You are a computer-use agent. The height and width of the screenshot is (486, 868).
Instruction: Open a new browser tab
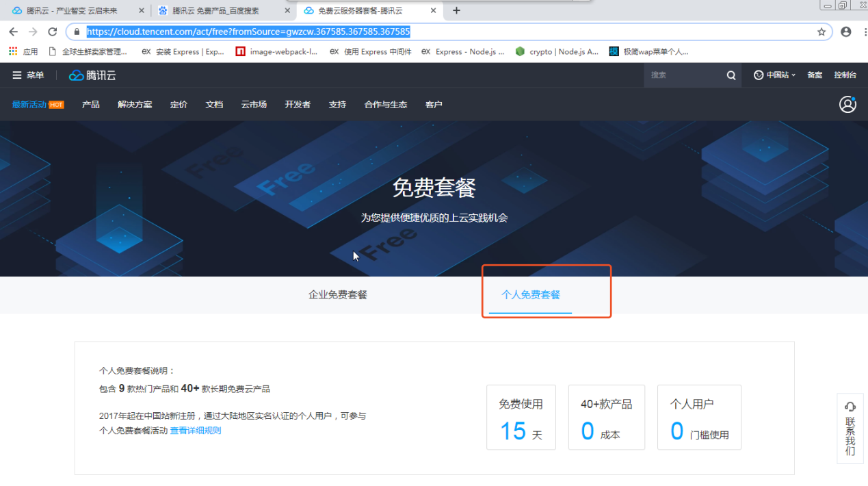point(456,10)
